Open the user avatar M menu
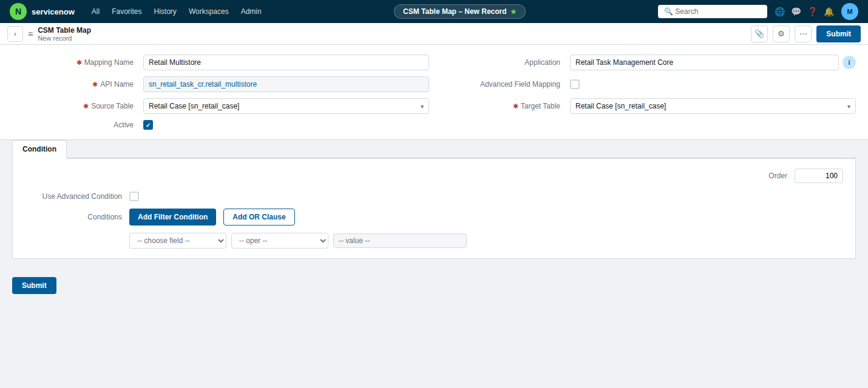 850,12
